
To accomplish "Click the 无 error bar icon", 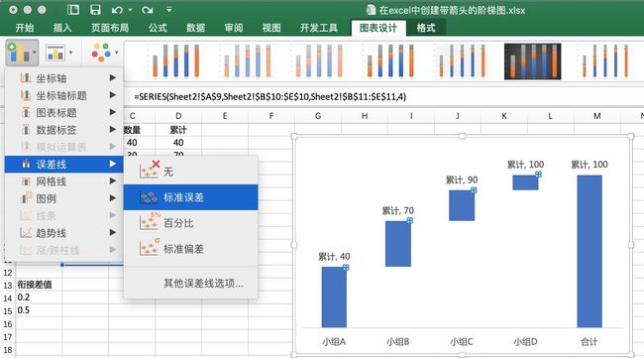I will pos(149,170).
